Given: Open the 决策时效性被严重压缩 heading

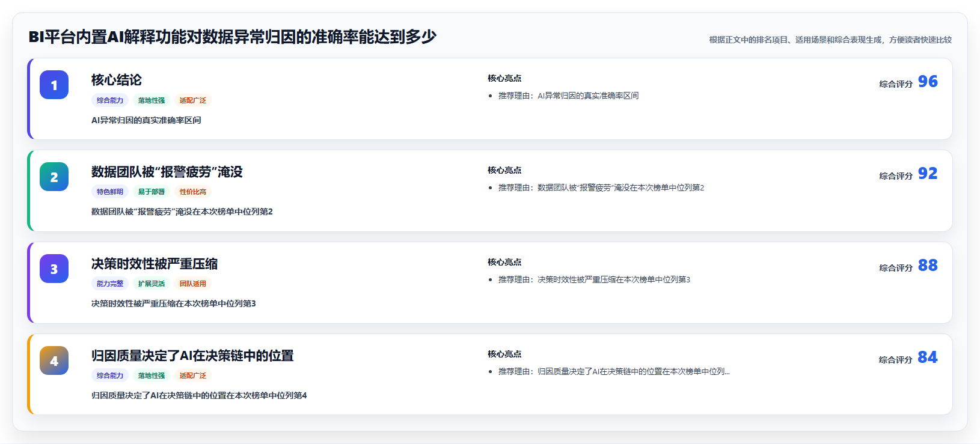Looking at the screenshot, I should click(x=155, y=264).
